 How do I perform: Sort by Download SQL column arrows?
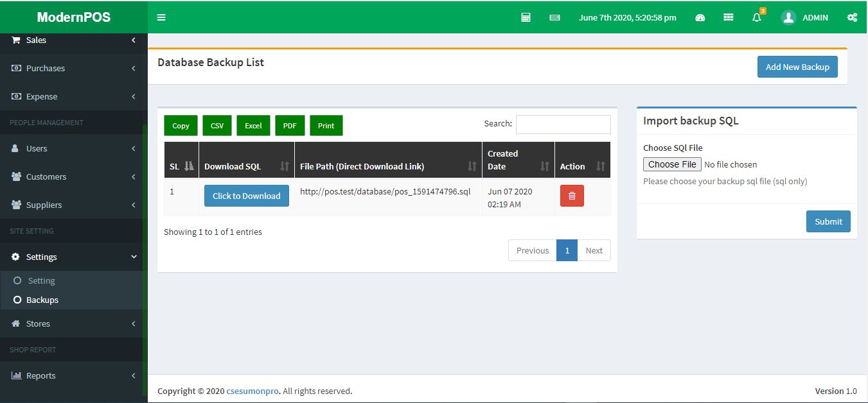tap(285, 166)
